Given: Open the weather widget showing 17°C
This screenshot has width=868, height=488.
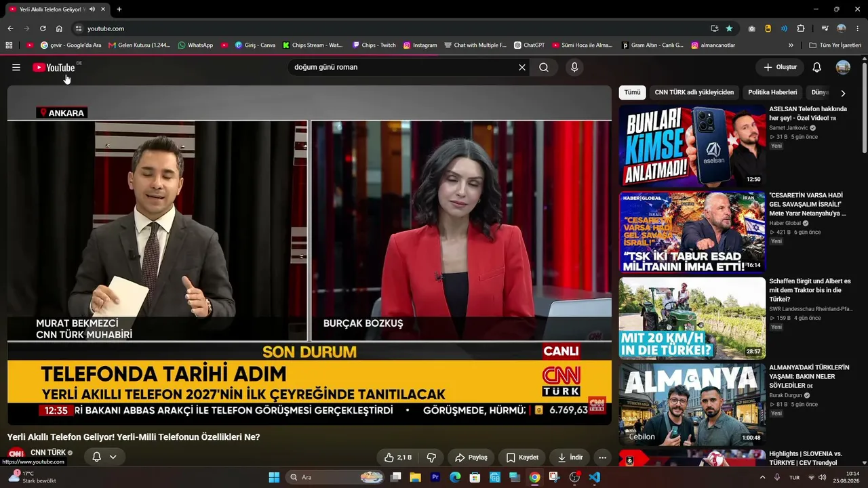Looking at the screenshot, I should tap(33, 477).
